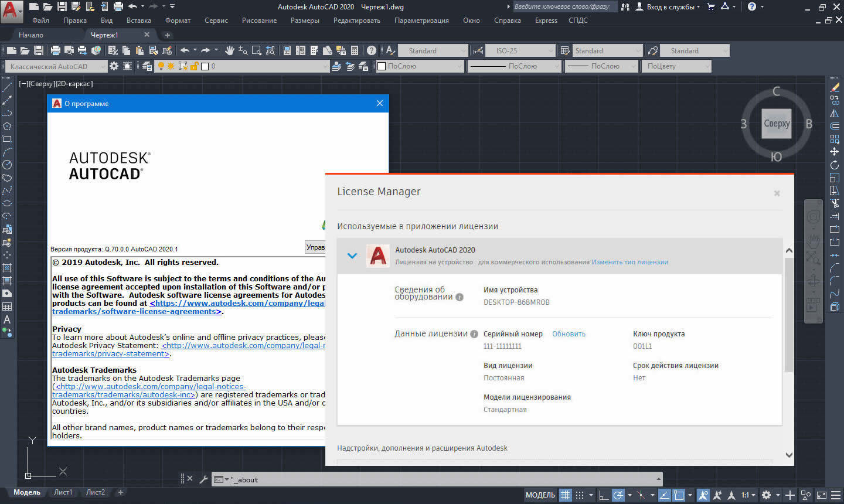Click the Pan hand tool in standard toolbar
Viewport: 844px width, 504px height.
(x=230, y=50)
